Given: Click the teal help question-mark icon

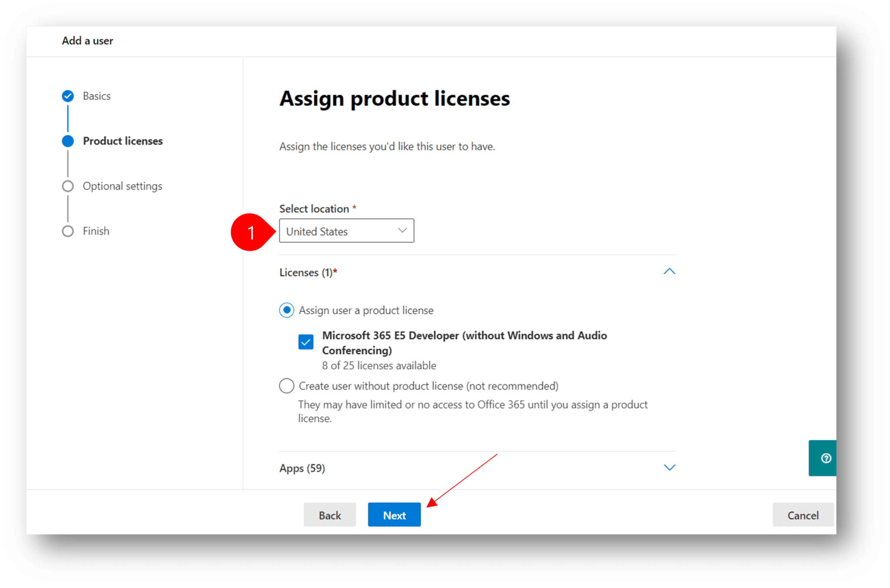Looking at the screenshot, I should pos(825,458).
